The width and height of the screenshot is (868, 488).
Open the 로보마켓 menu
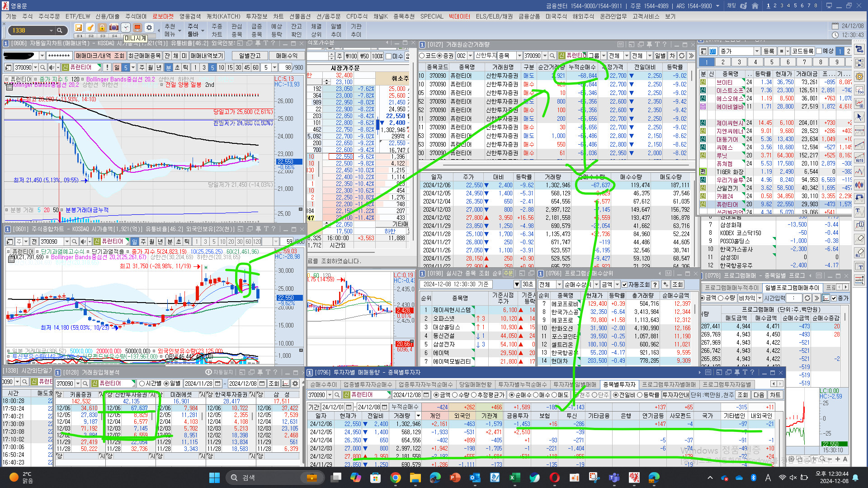click(x=163, y=16)
